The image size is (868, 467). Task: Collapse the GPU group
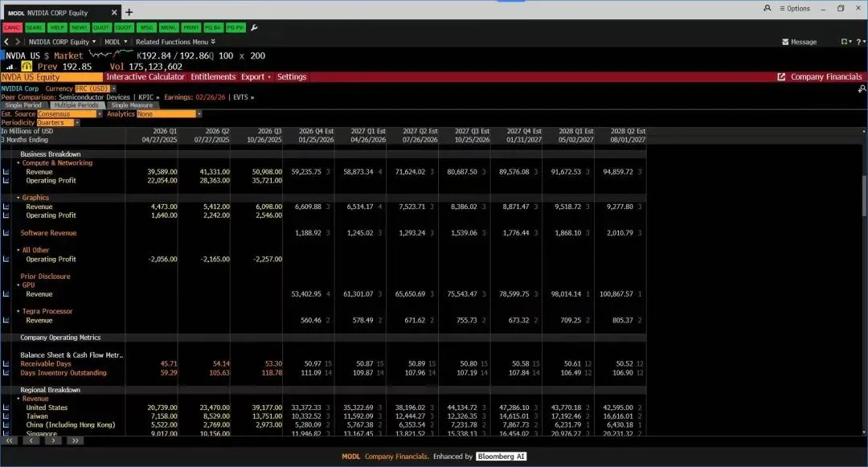(18, 285)
